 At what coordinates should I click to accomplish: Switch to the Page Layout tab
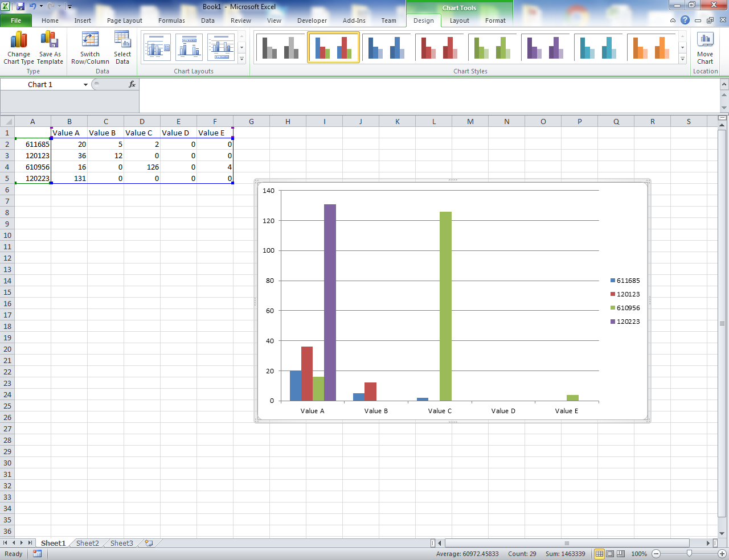pyautogui.click(x=125, y=20)
